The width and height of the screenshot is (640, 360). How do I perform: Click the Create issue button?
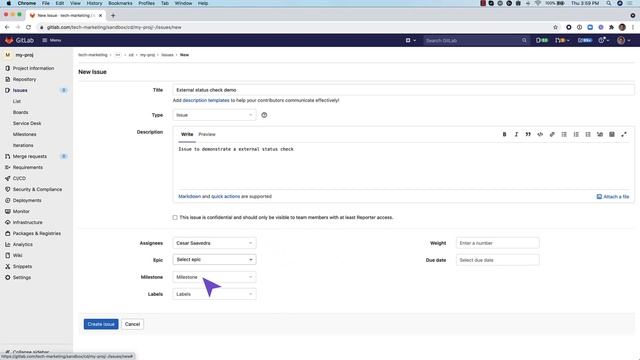[x=101, y=324]
